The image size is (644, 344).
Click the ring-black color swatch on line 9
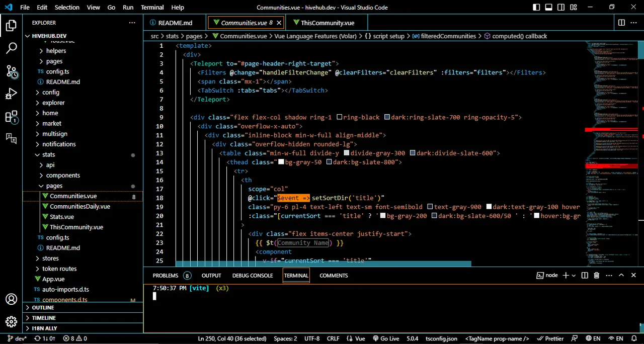(x=339, y=117)
